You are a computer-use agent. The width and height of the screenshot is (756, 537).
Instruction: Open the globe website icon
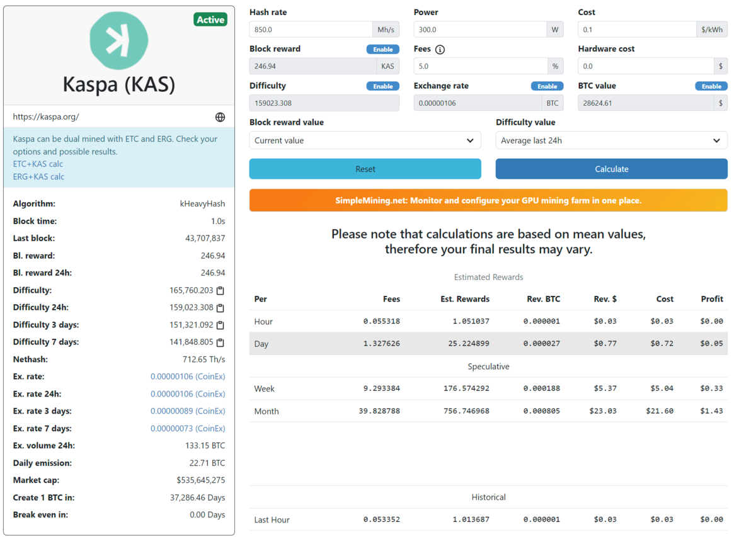click(220, 117)
